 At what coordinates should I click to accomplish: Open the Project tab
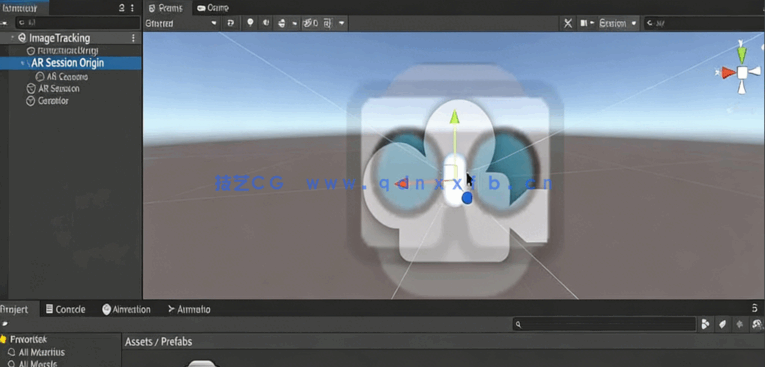point(14,309)
